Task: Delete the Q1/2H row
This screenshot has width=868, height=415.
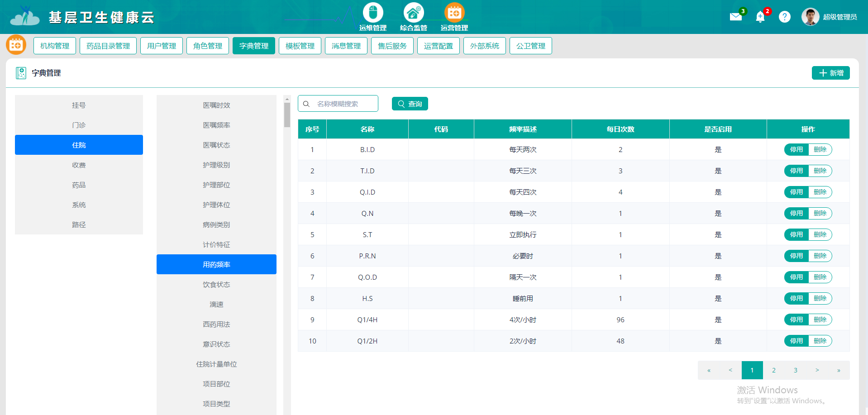Action: click(x=820, y=341)
